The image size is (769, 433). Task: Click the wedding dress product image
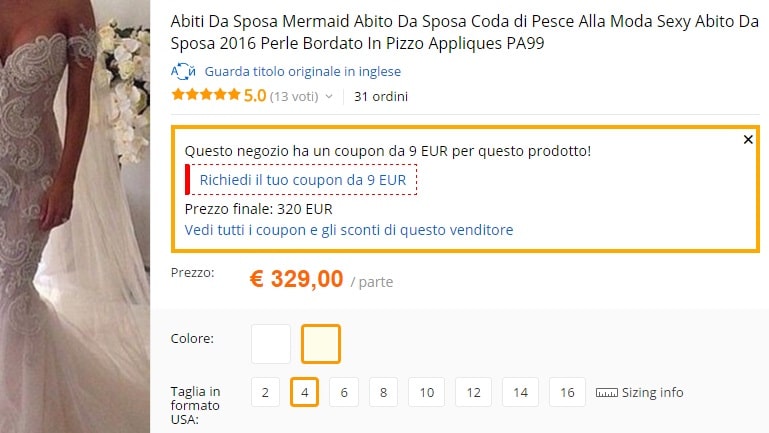tap(75, 216)
